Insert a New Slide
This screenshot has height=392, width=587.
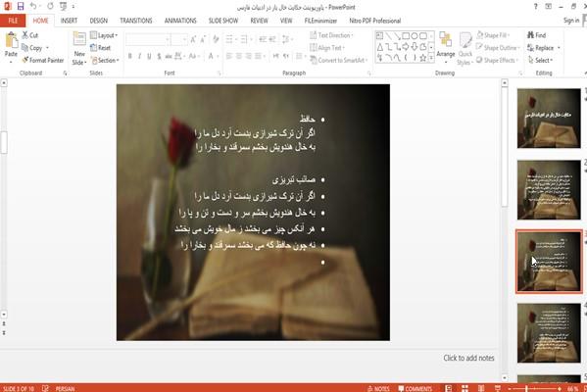click(x=79, y=49)
